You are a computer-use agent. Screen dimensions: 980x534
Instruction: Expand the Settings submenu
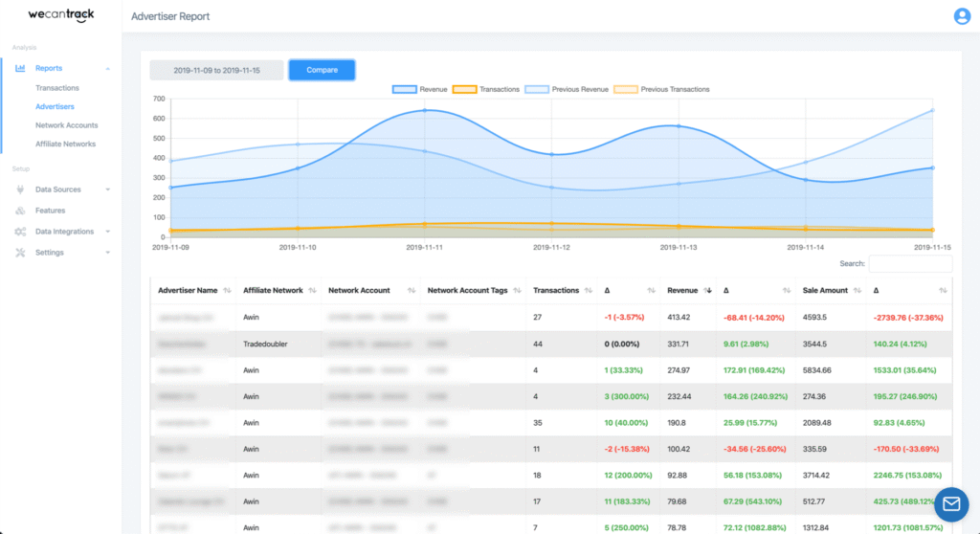click(x=108, y=253)
